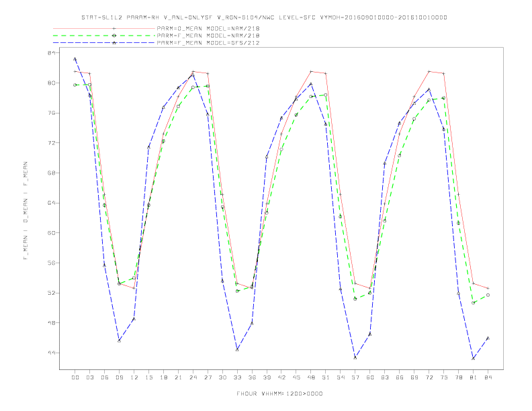Click the blue GFS triangle marker at hour 84
Image resolution: width=532 pixels, height=411 pixels.
tap(488, 338)
